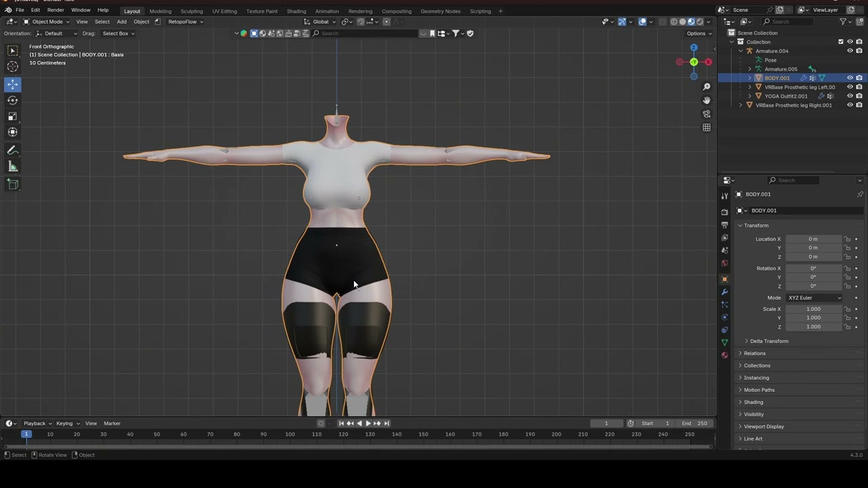This screenshot has width=868, height=488.
Task: Select the Cursor tool
Action: tap(13, 66)
